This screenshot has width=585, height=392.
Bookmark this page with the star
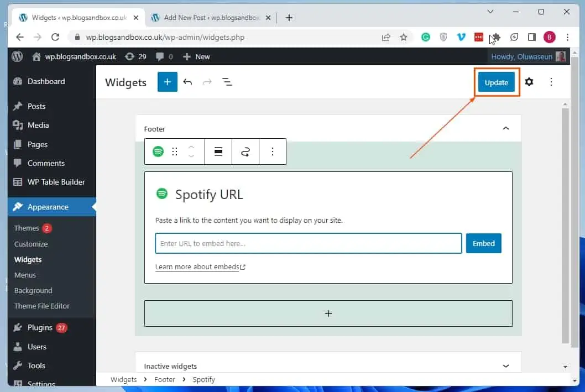pyautogui.click(x=403, y=37)
